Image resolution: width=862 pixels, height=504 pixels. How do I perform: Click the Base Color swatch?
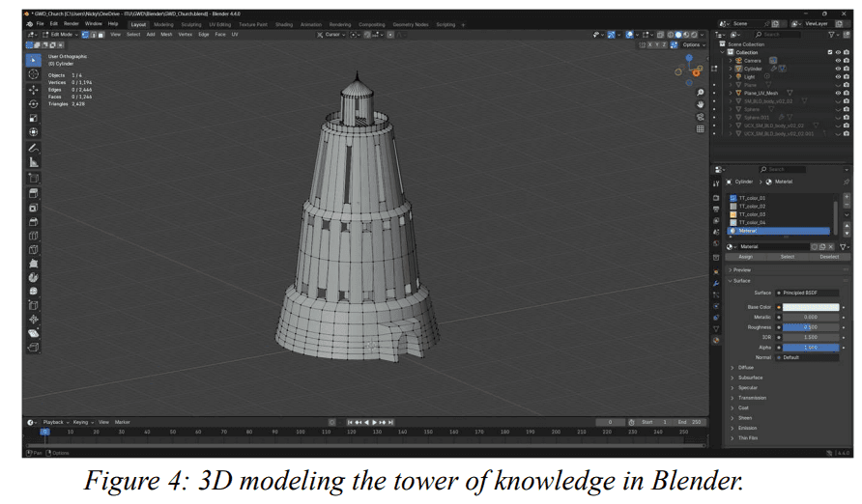(x=810, y=306)
